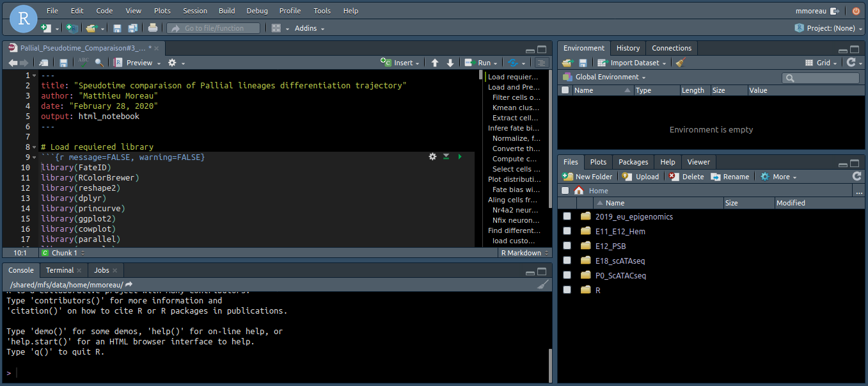Clear environment objects with the broom
The image size is (868, 386).
click(680, 63)
